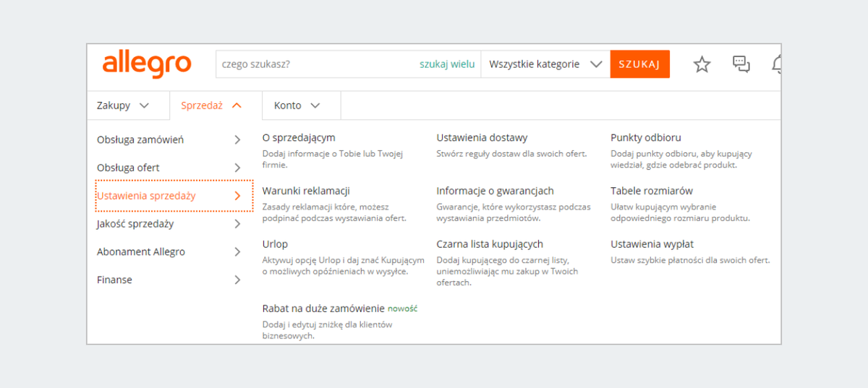Open 'Warunki reklamacji' link
The image size is (868, 388).
coord(306,191)
